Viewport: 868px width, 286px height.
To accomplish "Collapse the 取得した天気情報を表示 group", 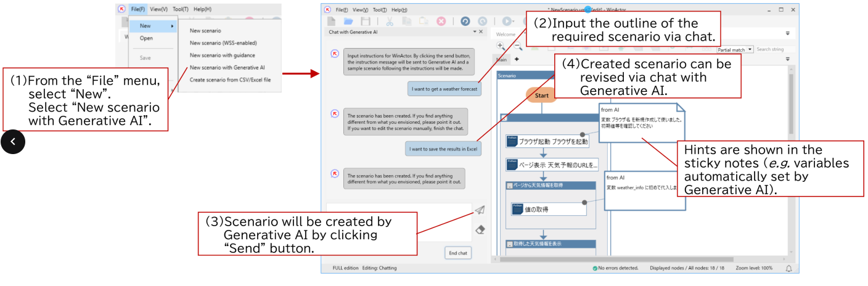I will [x=509, y=244].
